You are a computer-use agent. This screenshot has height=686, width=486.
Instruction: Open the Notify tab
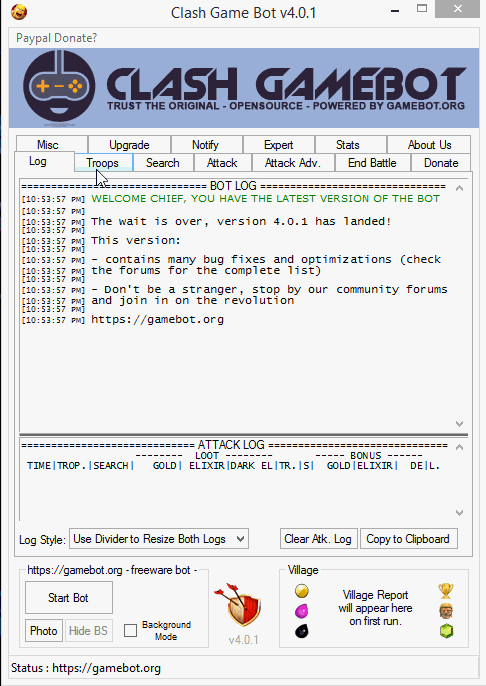coord(205,145)
